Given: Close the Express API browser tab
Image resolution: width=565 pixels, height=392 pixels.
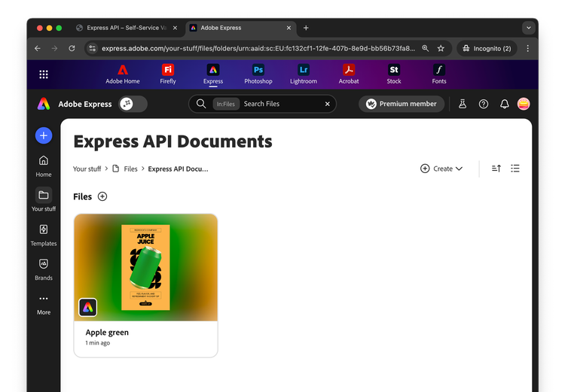Looking at the screenshot, I should (x=175, y=28).
